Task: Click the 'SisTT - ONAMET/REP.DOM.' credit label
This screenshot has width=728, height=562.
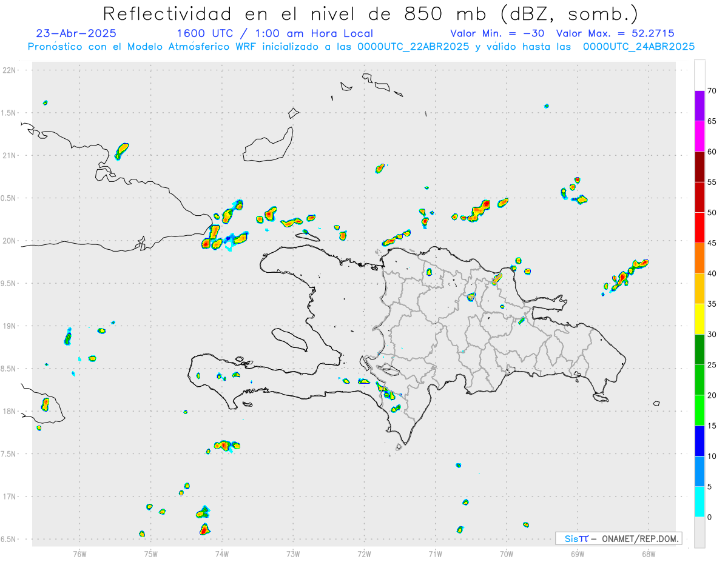Action: click(x=619, y=538)
